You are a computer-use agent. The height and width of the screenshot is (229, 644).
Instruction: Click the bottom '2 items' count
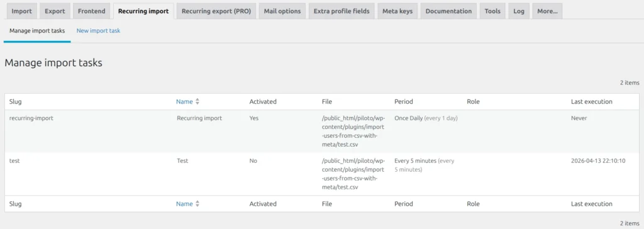coord(630,223)
